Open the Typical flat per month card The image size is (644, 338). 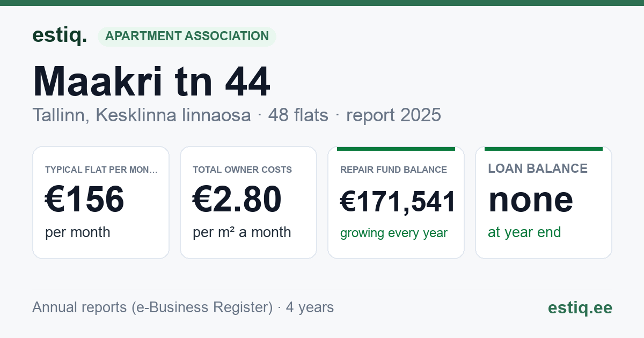click(101, 202)
